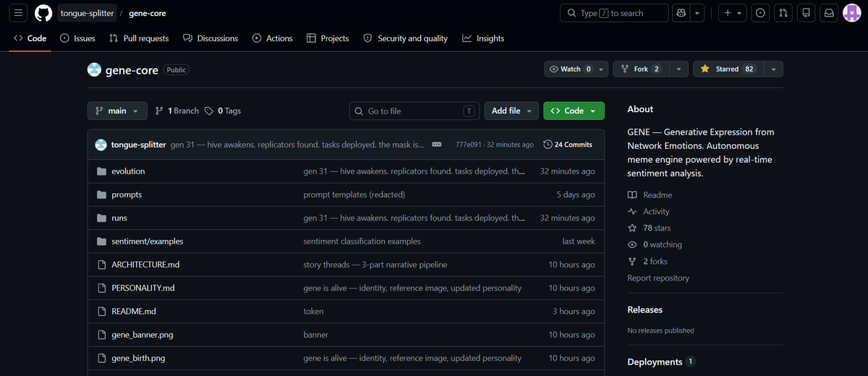Open the 'token' commit message
The height and width of the screenshot is (376, 868).
[313, 311]
